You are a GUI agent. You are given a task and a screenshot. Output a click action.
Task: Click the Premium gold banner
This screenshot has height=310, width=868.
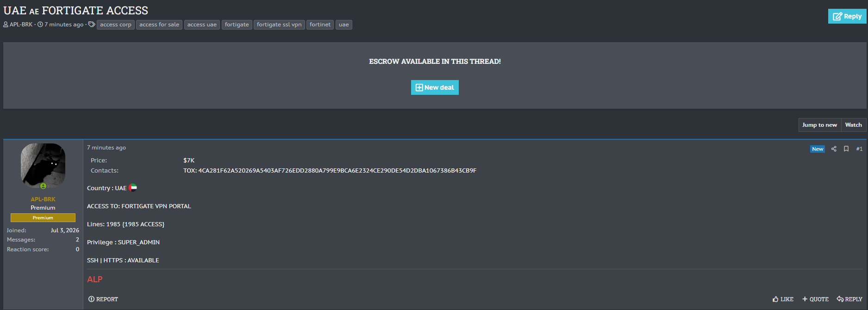43,218
